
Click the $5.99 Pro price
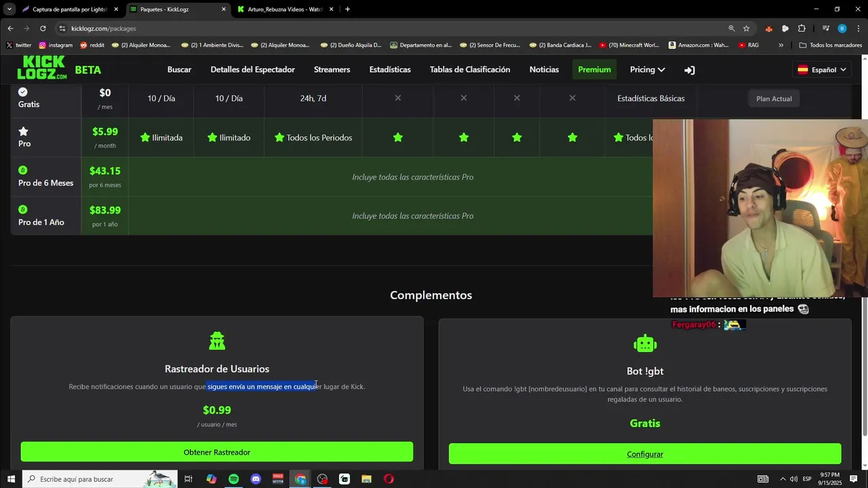tap(105, 131)
